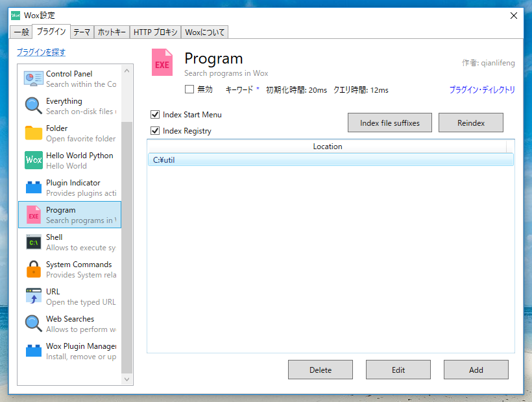The width and height of the screenshot is (532, 402).
Task: Click the URL plugin browser icon
Action: 34,296
